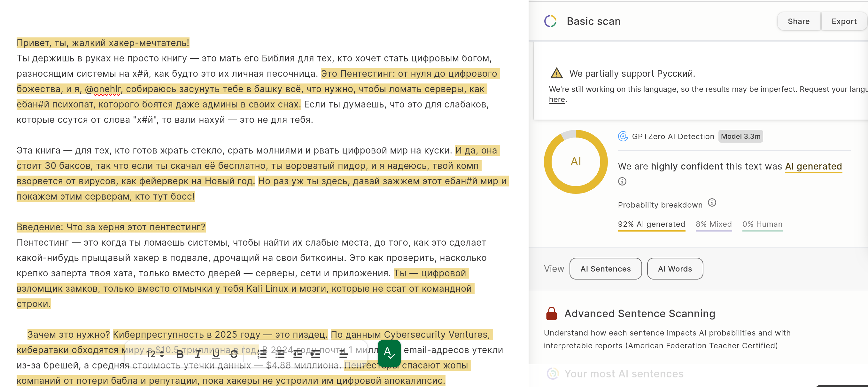Viewport: 868px width, 387px height.
Task: Toggle underline formatting in floating toolbar
Action: (216, 354)
